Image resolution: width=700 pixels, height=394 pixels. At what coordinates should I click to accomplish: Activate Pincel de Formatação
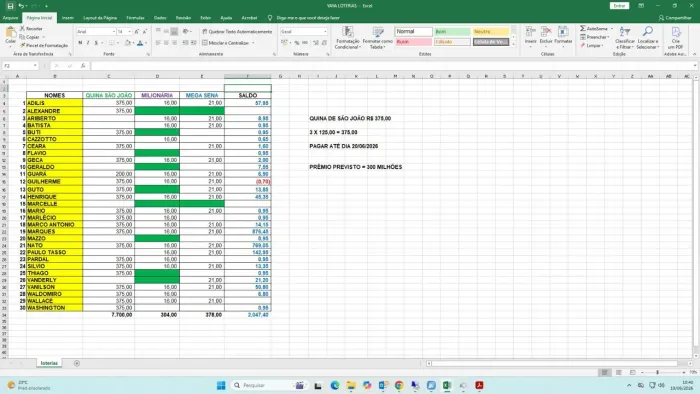[44, 46]
